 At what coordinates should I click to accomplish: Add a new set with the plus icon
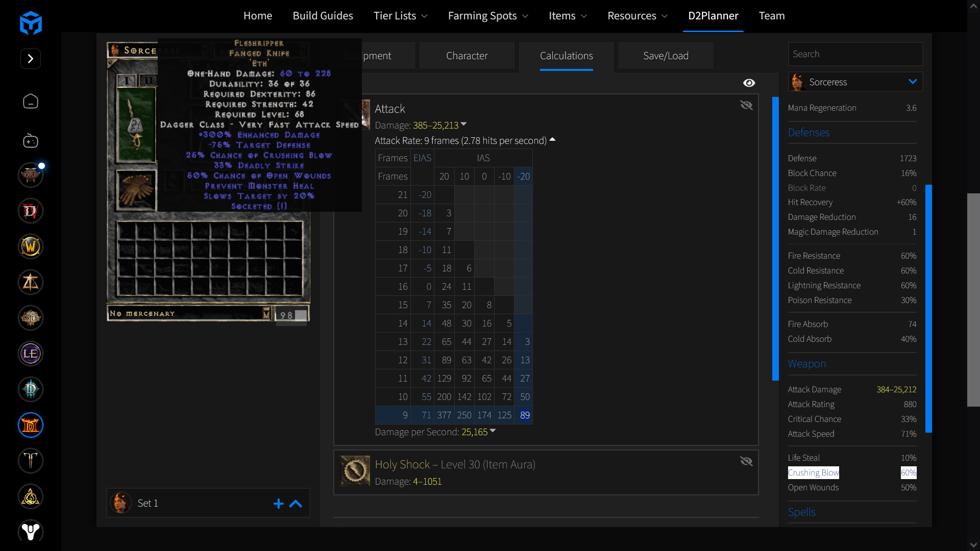(x=278, y=504)
